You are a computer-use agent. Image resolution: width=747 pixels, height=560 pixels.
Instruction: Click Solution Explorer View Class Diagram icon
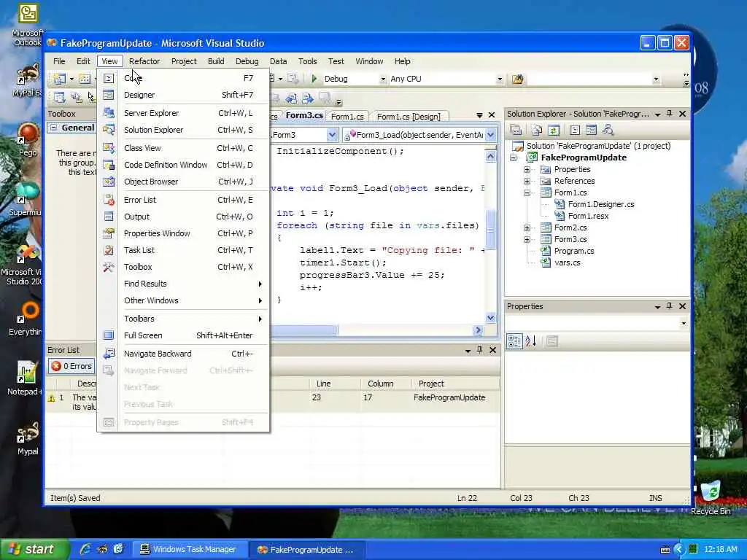pos(608,130)
